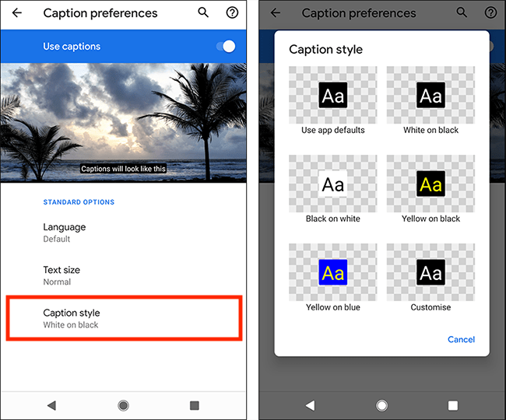
Task: Toggle the Use captions switch
Action: tap(225, 47)
